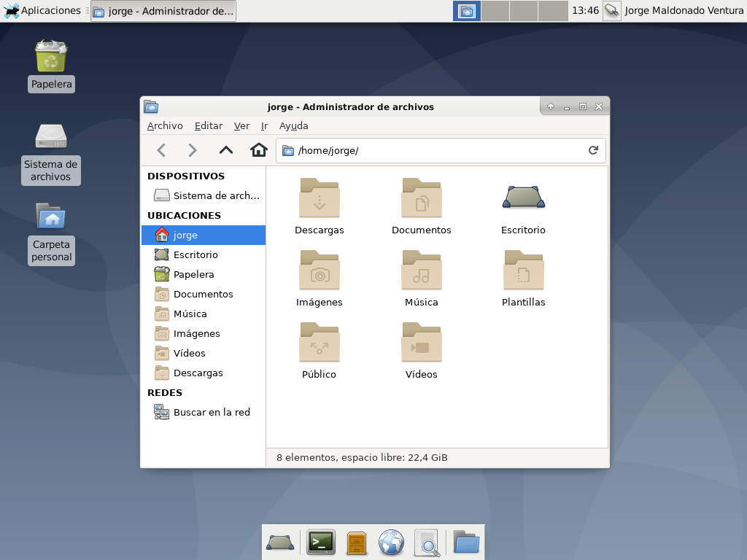Open the Application Finder in the dock

click(x=427, y=542)
